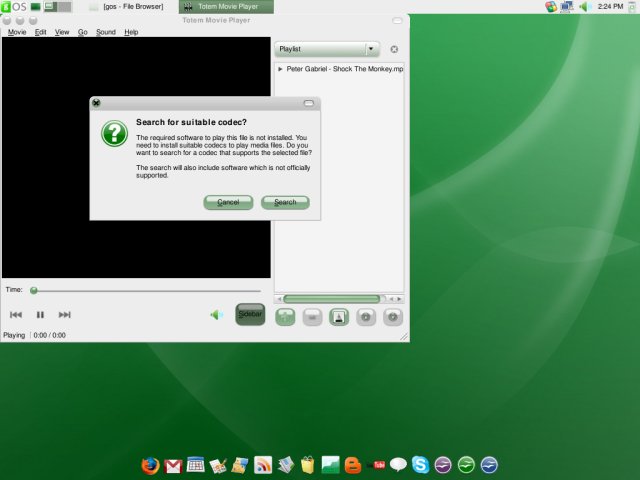Click the playlist horizontal scrollbar
Screen dimensions: 640x480
[x=332, y=299]
